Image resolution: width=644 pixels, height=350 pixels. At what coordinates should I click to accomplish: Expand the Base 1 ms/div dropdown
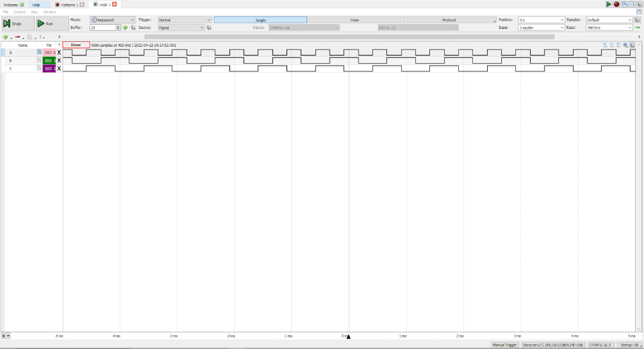pos(540,27)
